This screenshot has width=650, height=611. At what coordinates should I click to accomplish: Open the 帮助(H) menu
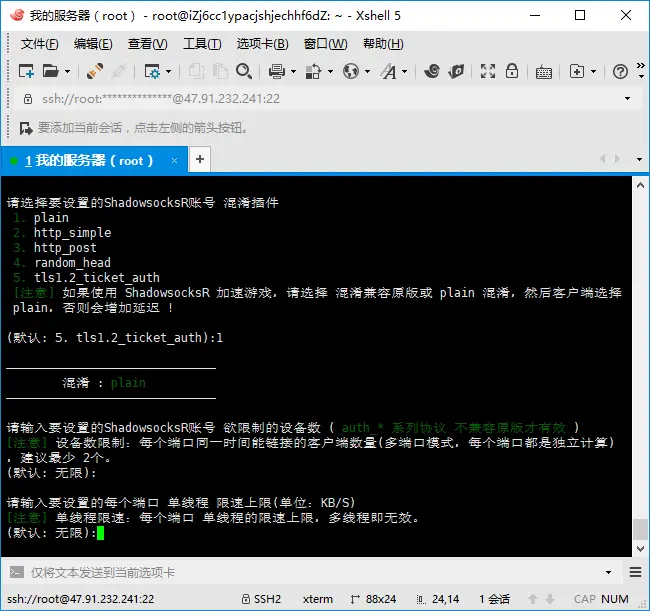coord(383,44)
